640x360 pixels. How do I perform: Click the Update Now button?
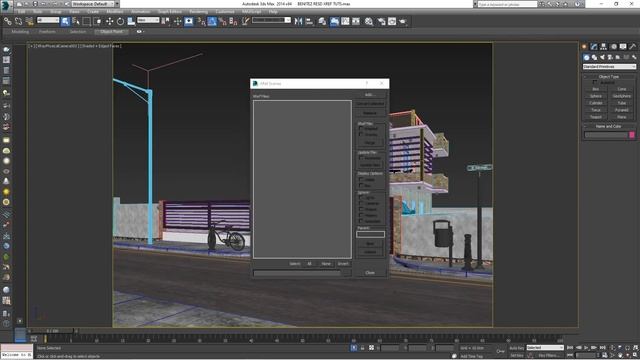click(370, 165)
